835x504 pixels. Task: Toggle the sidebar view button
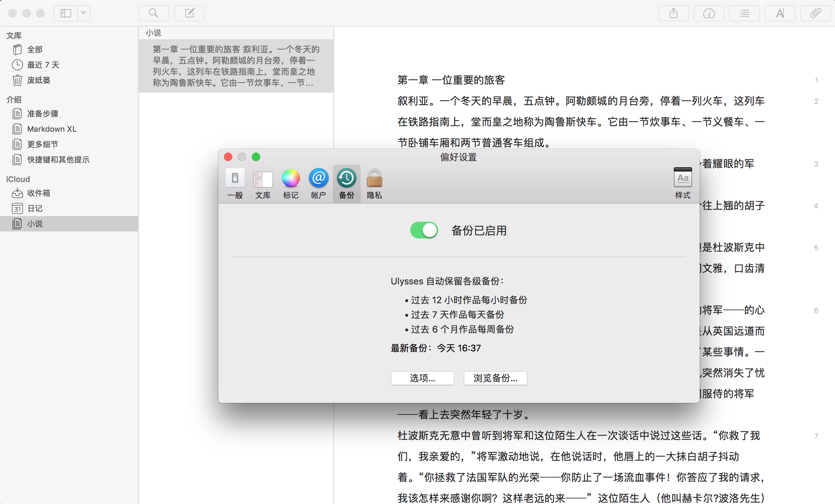pyautogui.click(x=66, y=13)
